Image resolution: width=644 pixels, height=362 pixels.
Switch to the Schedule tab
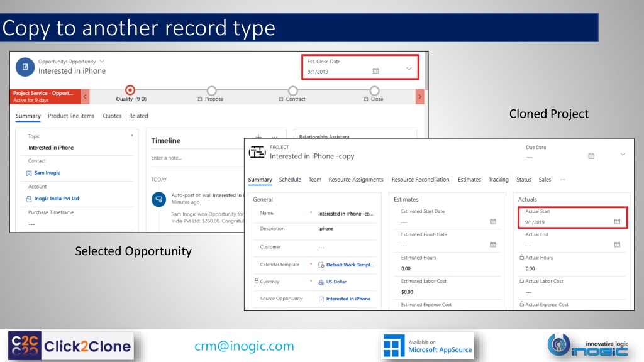point(290,180)
